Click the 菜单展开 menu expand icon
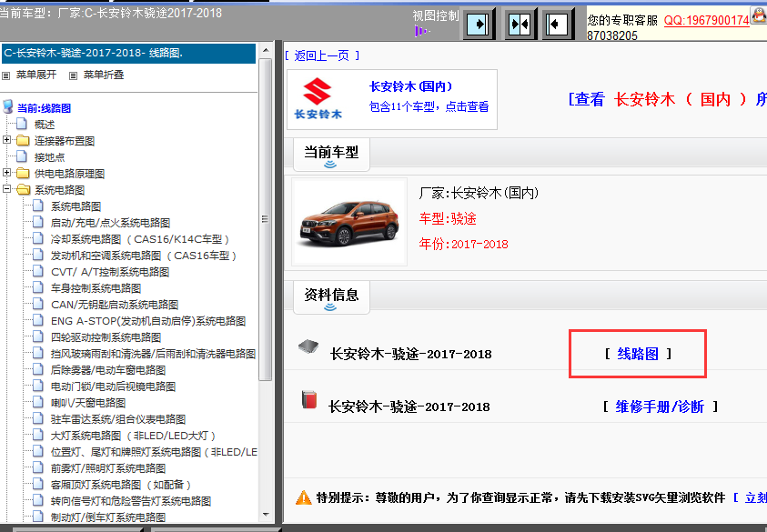The width and height of the screenshot is (767, 532). [x=5, y=75]
